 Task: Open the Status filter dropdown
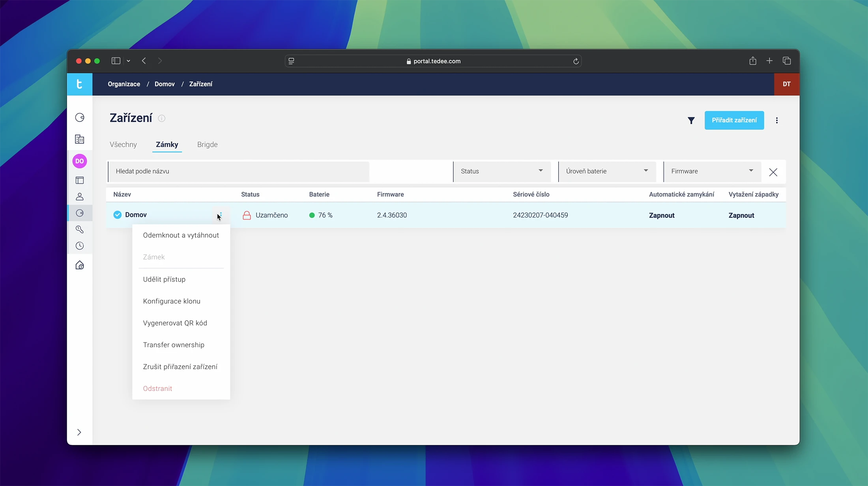[501, 171]
